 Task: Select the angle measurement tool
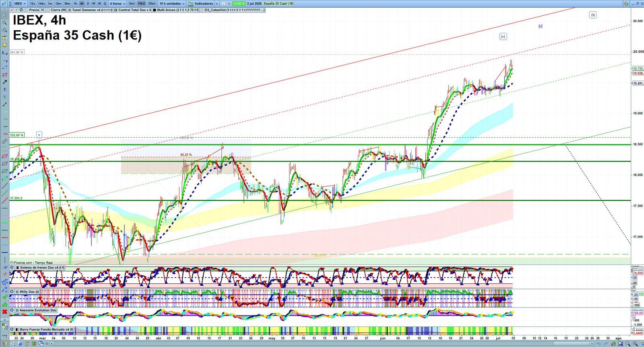coord(5,267)
